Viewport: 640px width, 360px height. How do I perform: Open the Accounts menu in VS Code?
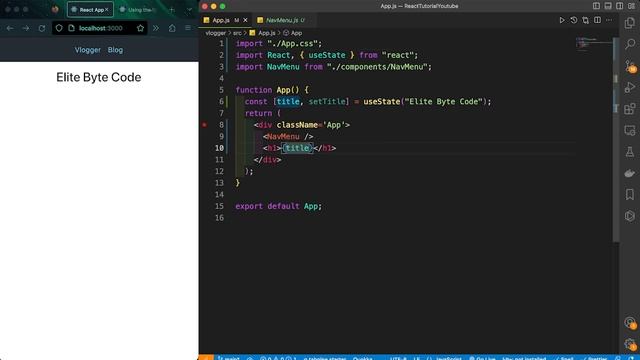[x=630, y=323]
